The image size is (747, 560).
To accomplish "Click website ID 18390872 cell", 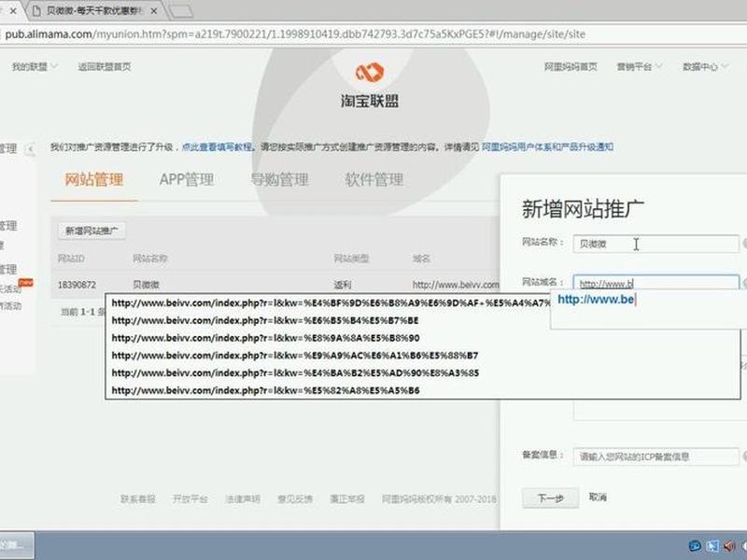I will point(77,285).
